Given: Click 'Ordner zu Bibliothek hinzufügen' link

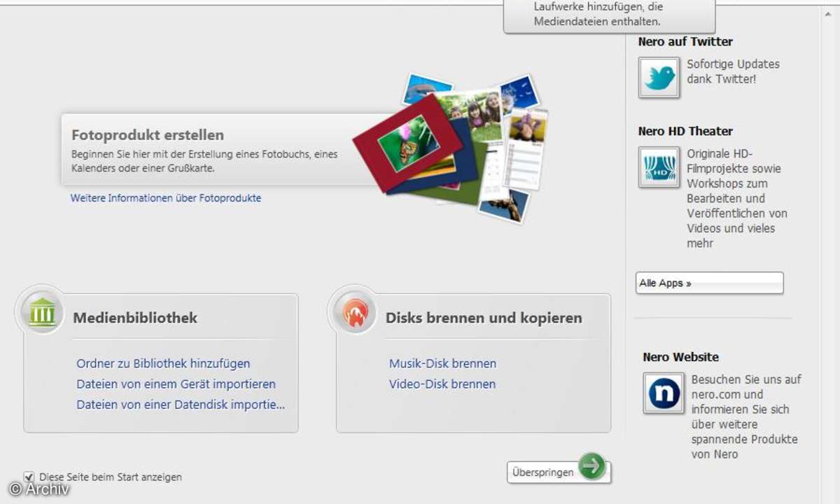Looking at the screenshot, I should 163,363.
